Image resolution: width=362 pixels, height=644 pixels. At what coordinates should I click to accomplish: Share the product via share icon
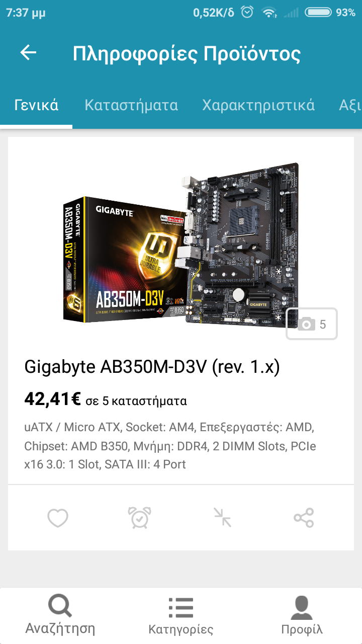pos(304,518)
